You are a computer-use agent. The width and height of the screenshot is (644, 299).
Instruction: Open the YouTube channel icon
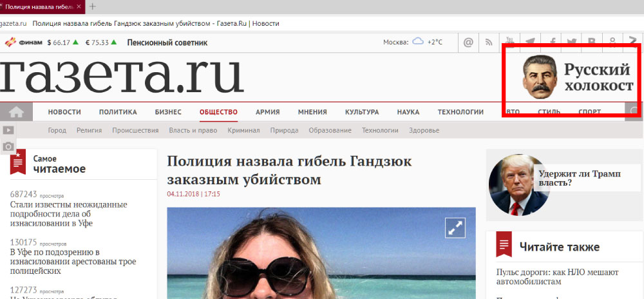point(509,41)
